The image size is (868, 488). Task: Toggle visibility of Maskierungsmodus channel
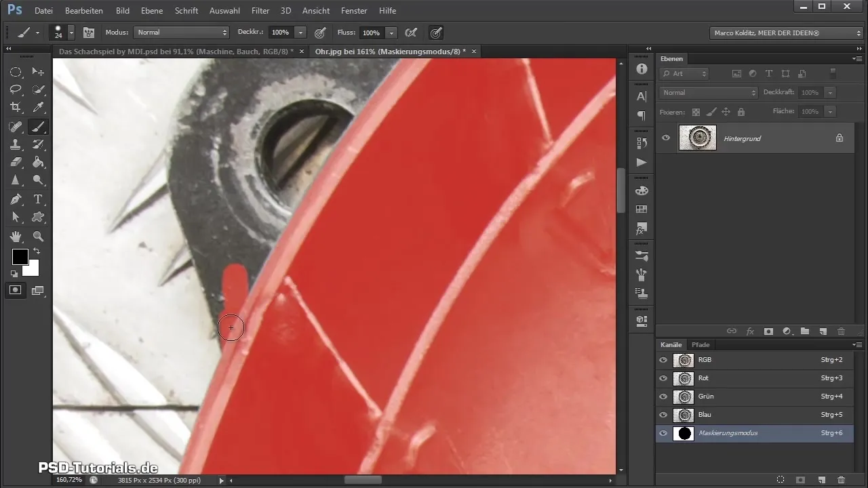click(x=663, y=433)
